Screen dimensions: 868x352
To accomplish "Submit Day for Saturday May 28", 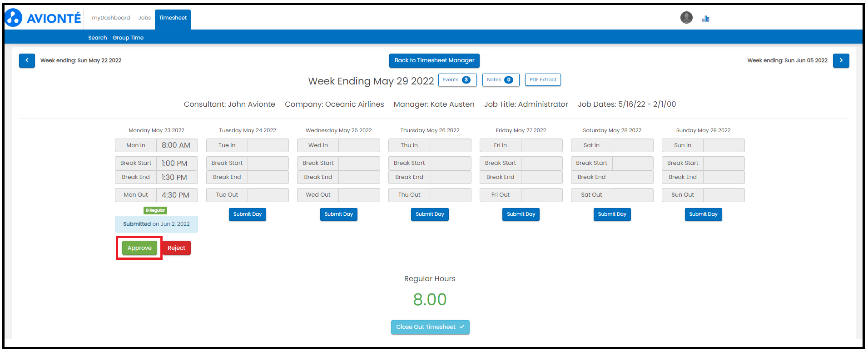I will point(612,214).
